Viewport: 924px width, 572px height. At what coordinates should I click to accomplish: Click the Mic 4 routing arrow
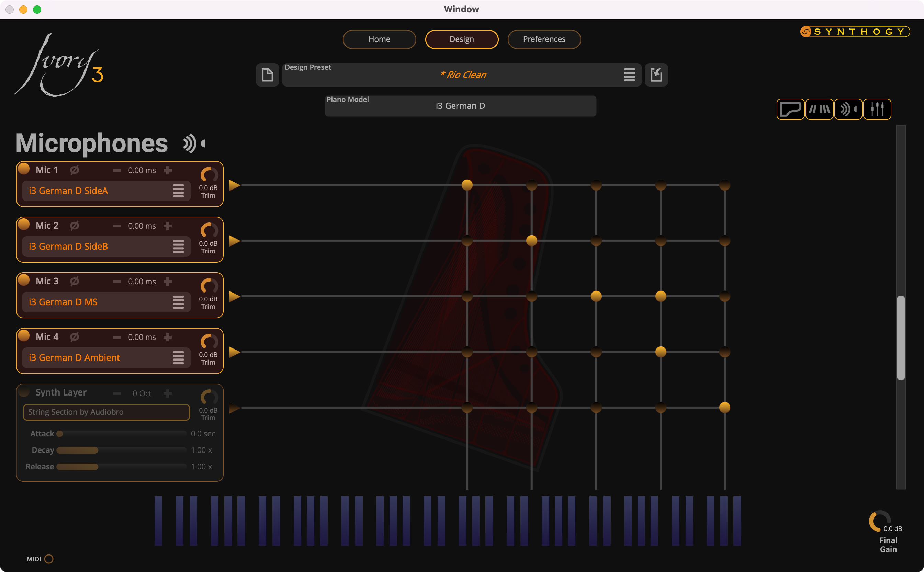click(x=235, y=352)
